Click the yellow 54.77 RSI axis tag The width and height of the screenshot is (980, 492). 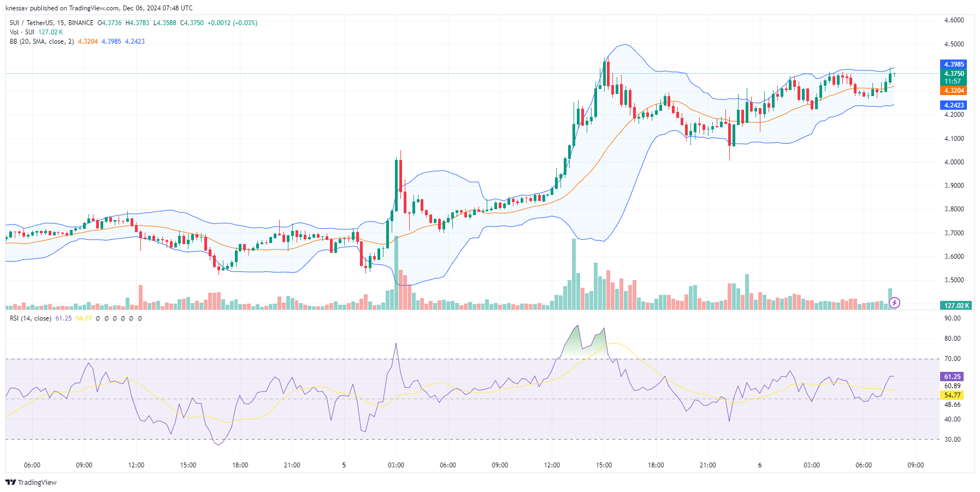pyautogui.click(x=952, y=395)
